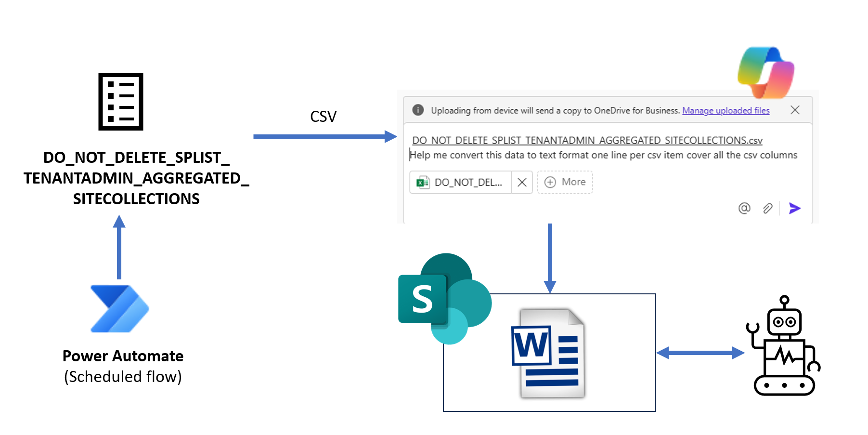Screen dimensions: 868x435
Task: Click the SharePoint logo
Action: point(443,299)
